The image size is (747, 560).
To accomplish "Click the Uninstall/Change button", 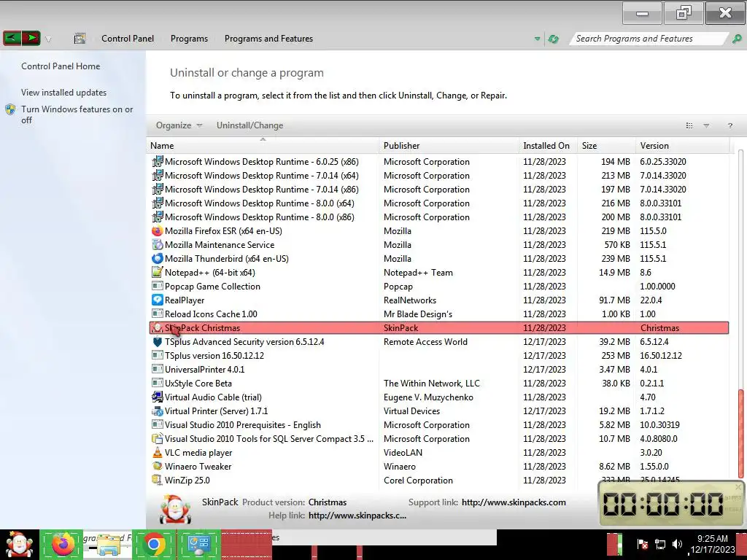I will pyautogui.click(x=249, y=125).
